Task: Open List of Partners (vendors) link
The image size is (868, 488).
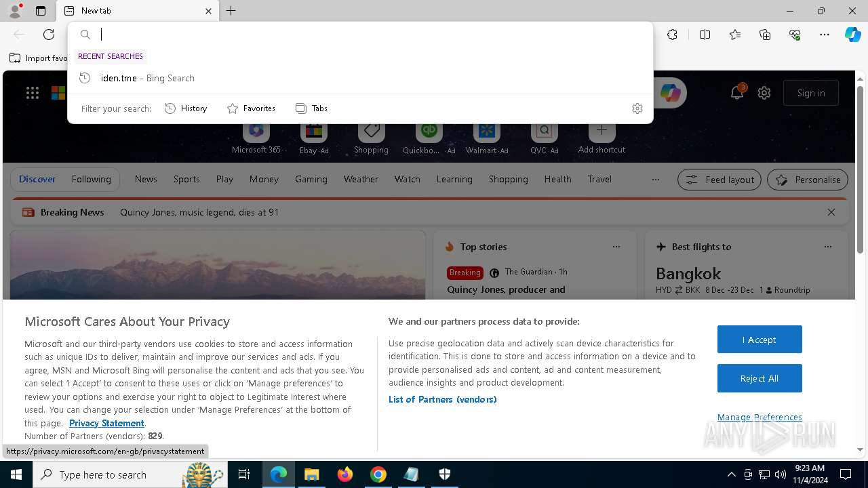Action: click(x=443, y=399)
